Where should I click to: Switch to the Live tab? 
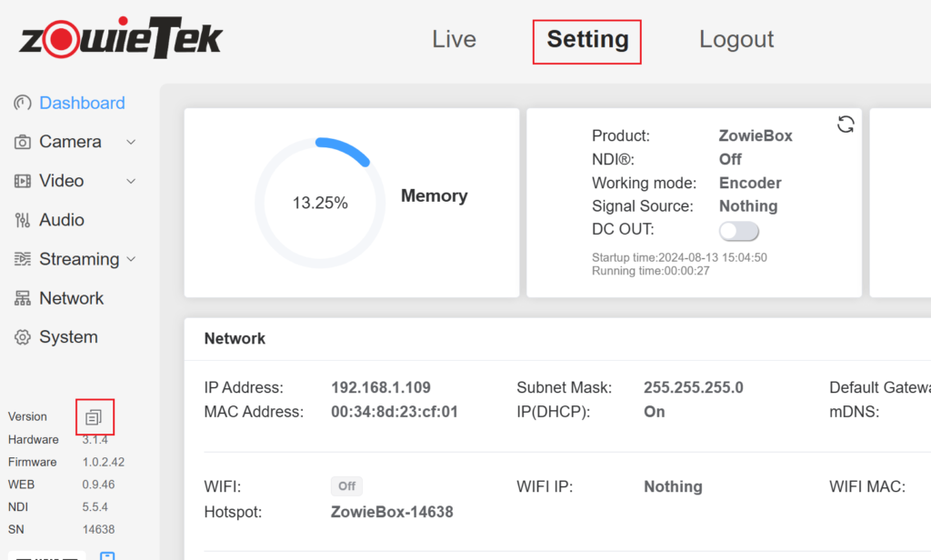click(x=454, y=40)
